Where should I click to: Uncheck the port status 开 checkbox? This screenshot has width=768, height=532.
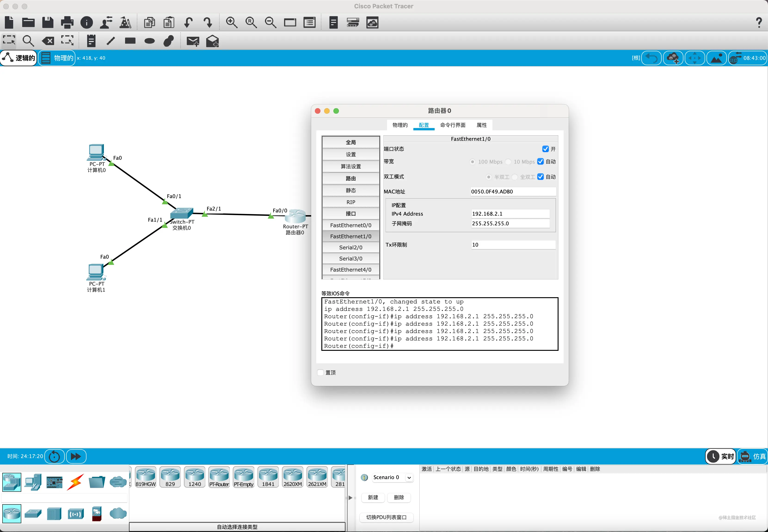point(545,149)
